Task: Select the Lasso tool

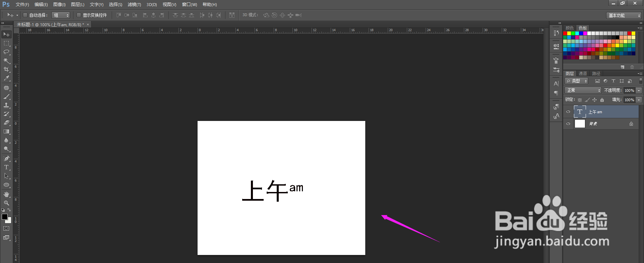Action: [x=6, y=52]
